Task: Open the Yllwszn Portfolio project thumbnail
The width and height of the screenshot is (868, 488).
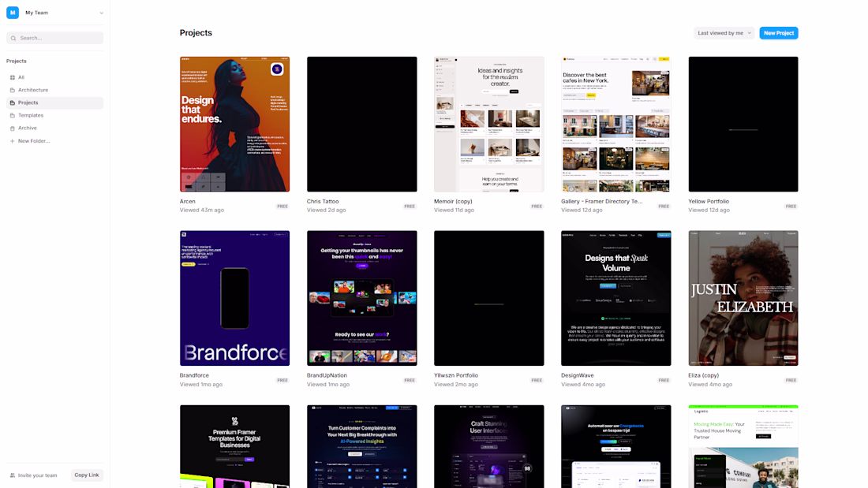Action: 488,298
